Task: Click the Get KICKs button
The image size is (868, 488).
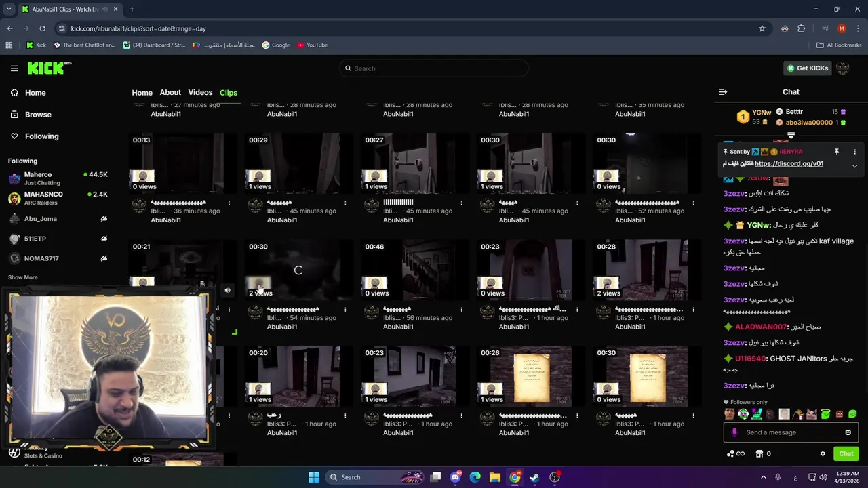Action: coord(807,68)
